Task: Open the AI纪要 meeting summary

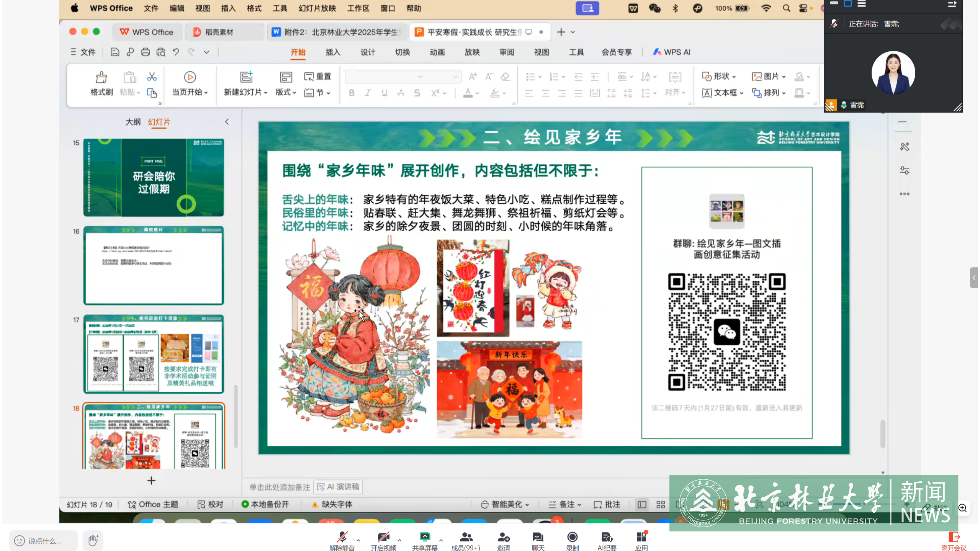Action: tap(607, 541)
